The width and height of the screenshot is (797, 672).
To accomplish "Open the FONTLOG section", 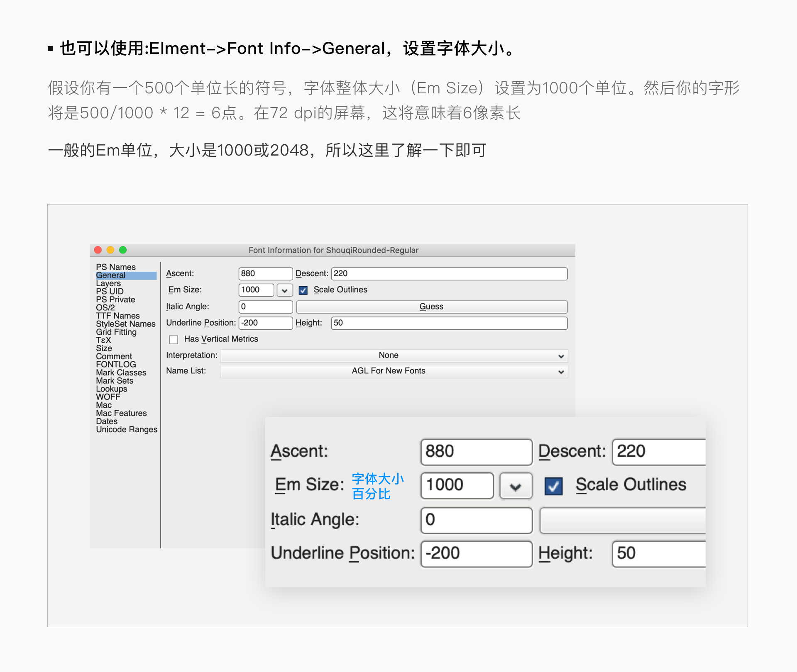I will pos(116,365).
